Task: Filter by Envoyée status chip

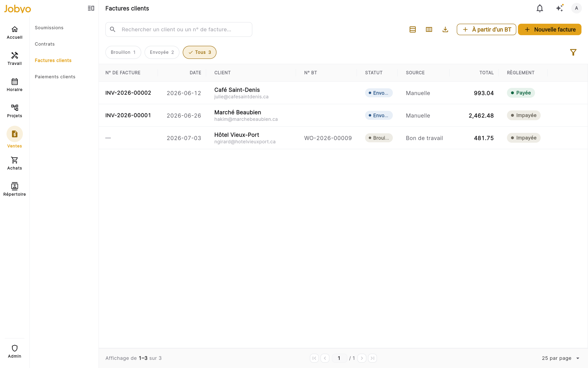Action: coord(162,52)
